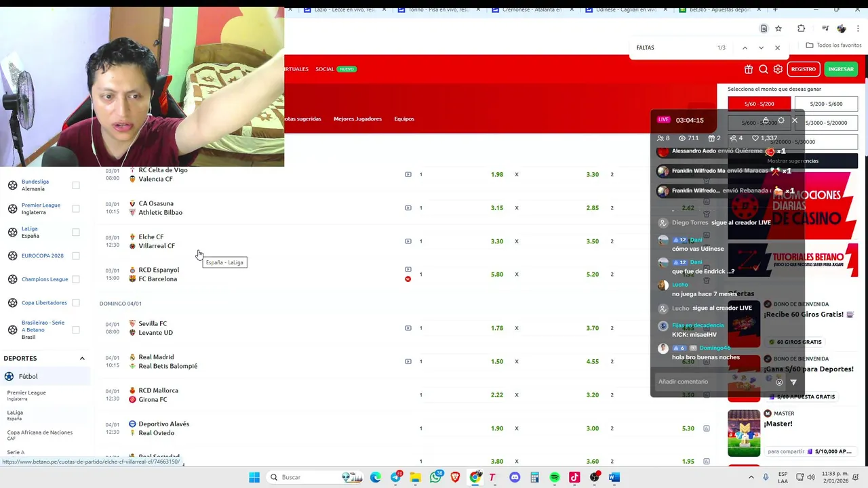This screenshot has width=868, height=488.
Task: Open Spotify from the taskbar
Action: coord(555,477)
